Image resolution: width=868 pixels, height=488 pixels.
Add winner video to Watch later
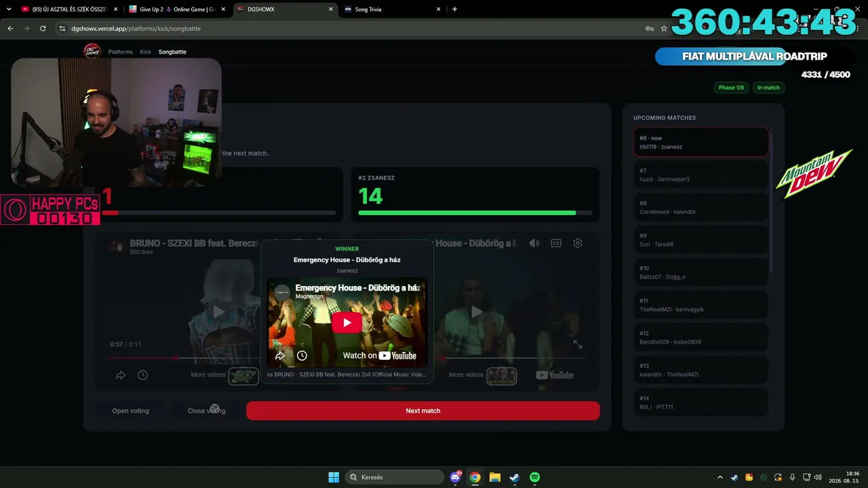tap(302, 355)
